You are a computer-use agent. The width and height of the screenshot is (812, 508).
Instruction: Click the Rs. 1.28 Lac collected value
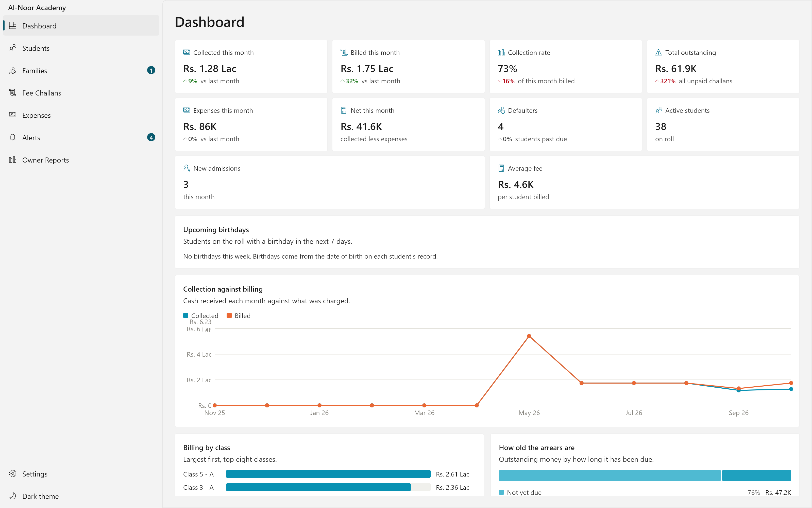tap(210, 69)
